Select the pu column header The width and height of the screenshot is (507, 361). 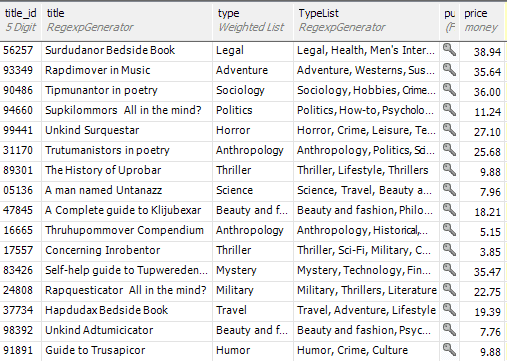pos(450,21)
